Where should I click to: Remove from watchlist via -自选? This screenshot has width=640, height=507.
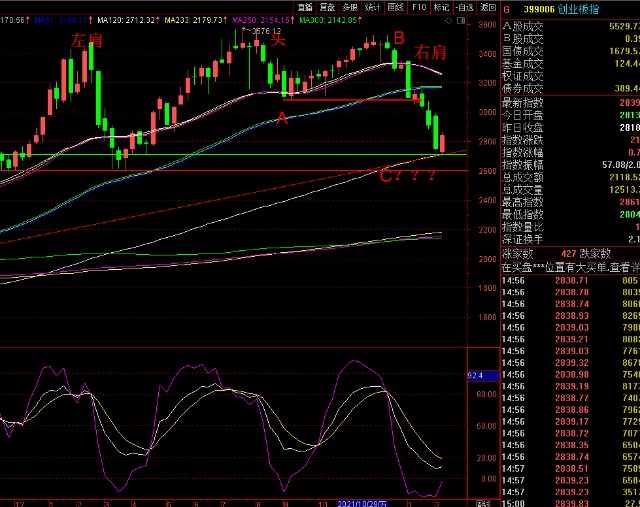coord(464,7)
